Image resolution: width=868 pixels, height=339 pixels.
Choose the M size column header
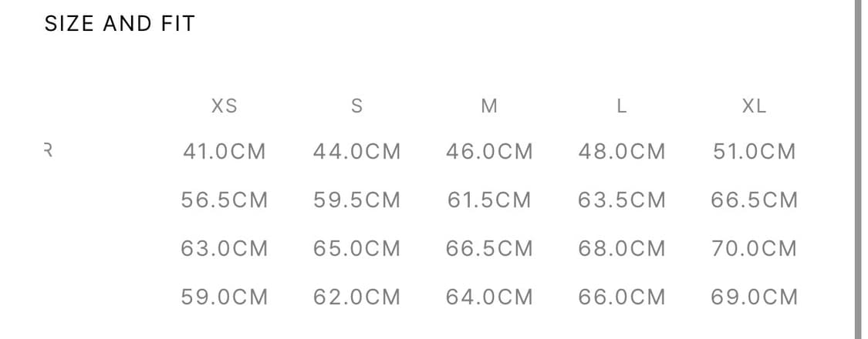(x=489, y=106)
